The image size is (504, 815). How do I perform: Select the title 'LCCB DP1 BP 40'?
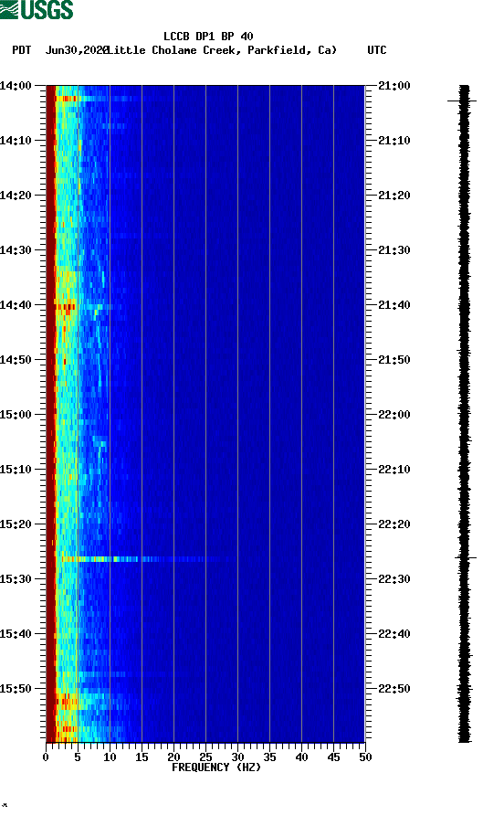208,37
